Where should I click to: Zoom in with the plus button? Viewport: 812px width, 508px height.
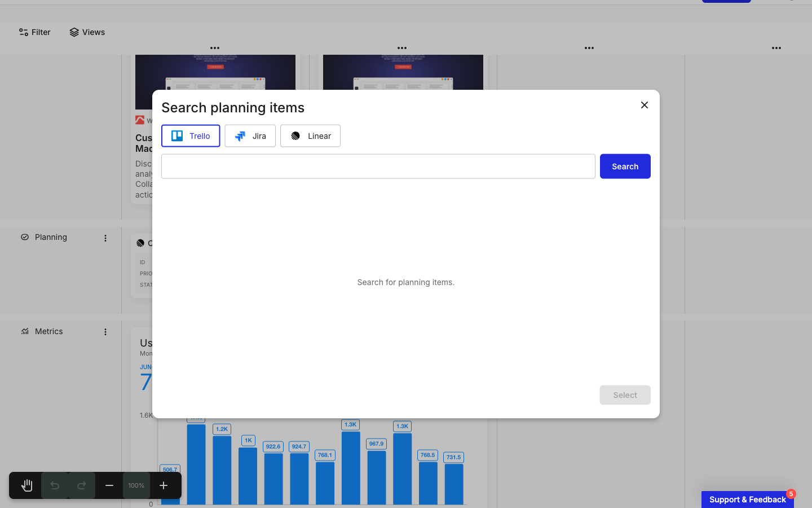coord(164,485)
